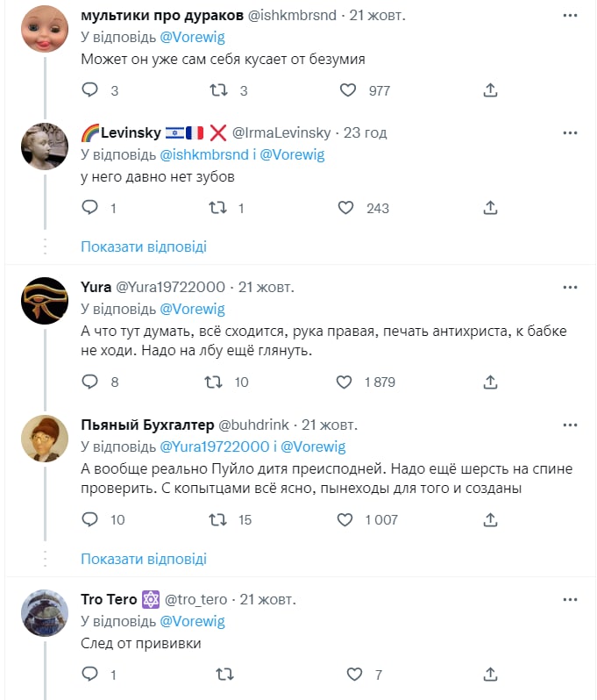The width and height of the screenshot is (597, 700).
Task: Open more options on Yura's tweet
Action: click(x=570, y=288)
